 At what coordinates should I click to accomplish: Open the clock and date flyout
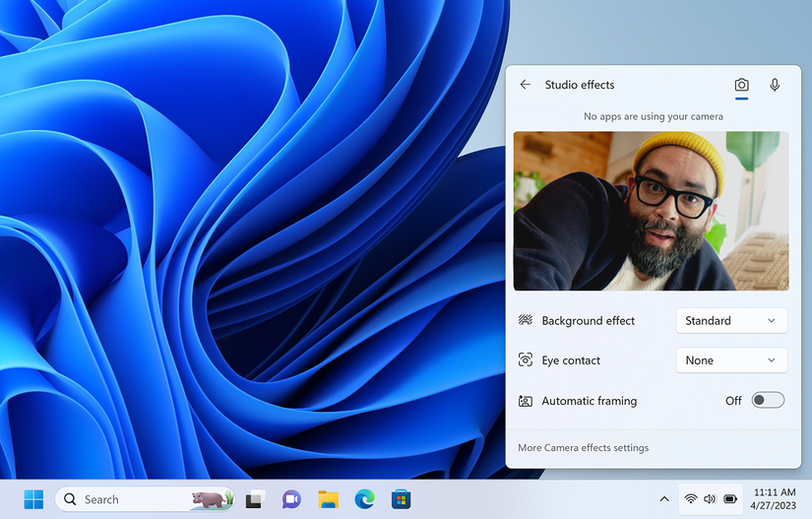tap(775, 499)
